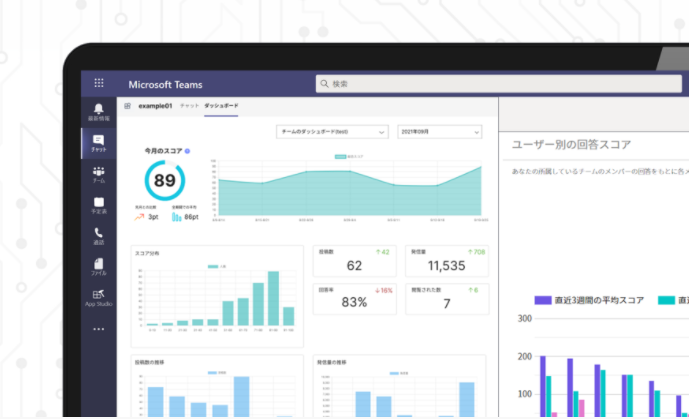Click the 発信量 11,535 stat card

tap(445, 260)
